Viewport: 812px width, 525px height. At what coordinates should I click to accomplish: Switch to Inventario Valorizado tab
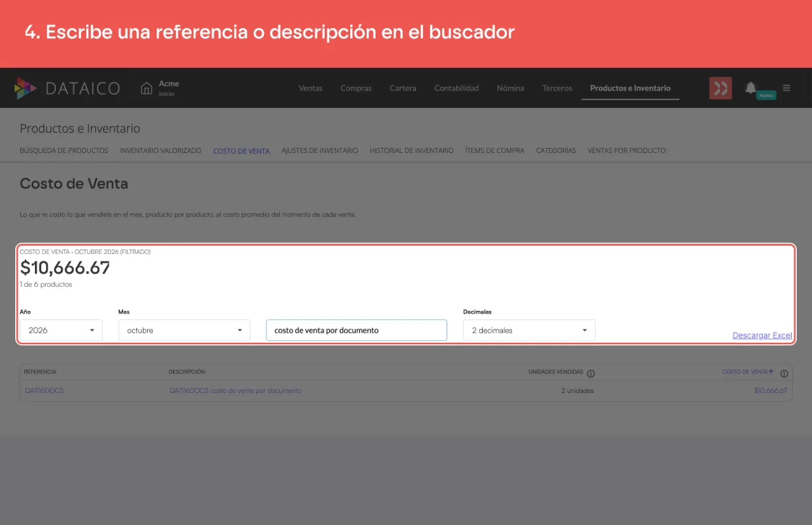[160, 150]
